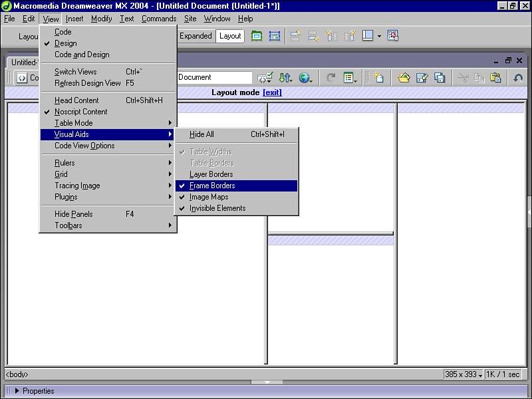Click the Draw Layout Cell icon
Image resolution: width=532 pixels, height=399 pixels.
(275, 36)
